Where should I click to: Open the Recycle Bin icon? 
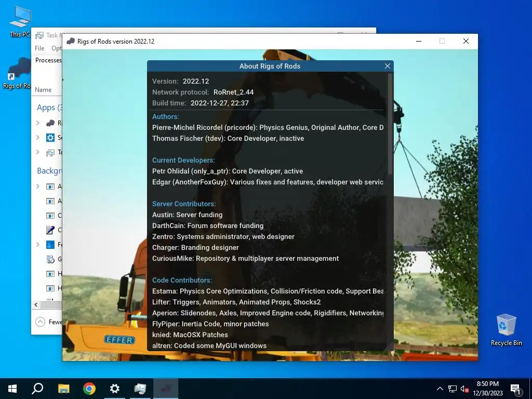506,330
